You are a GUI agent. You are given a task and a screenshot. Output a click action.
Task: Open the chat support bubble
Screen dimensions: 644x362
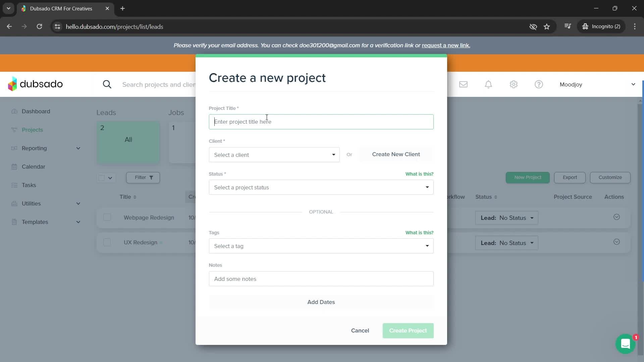click(626, 344)
